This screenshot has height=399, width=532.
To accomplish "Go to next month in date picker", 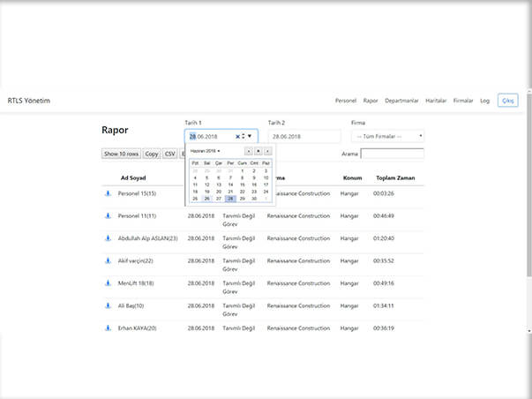I will click(267, 151).
